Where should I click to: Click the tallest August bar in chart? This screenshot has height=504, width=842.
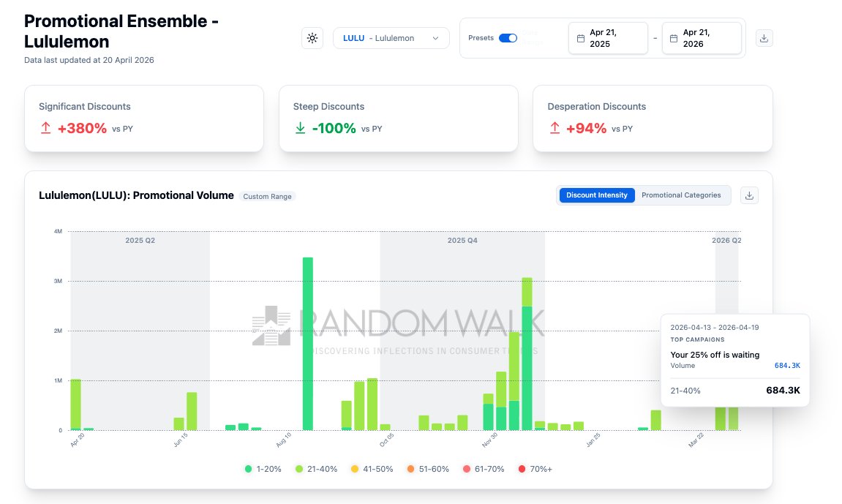click(308, 344)
